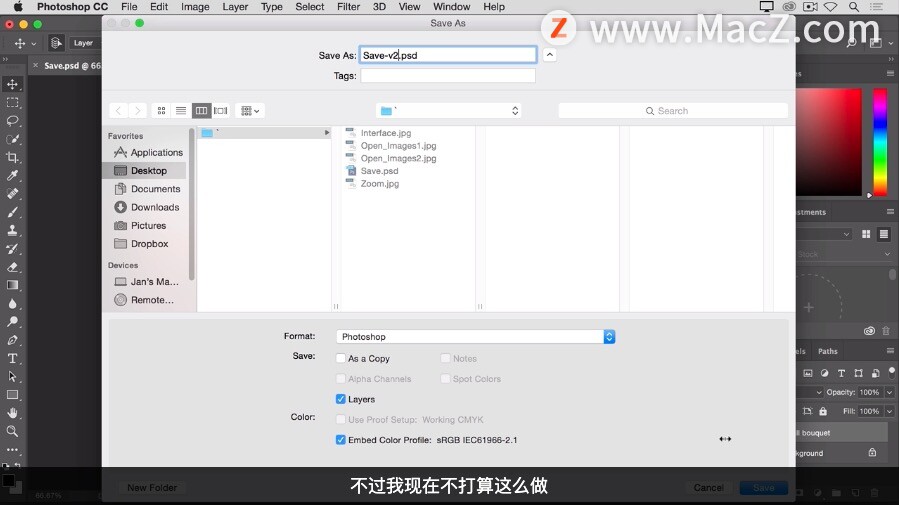Viewport: 899px width, 505px height.
Task: Select the Hand tool
Action: (x=12, y=413)
